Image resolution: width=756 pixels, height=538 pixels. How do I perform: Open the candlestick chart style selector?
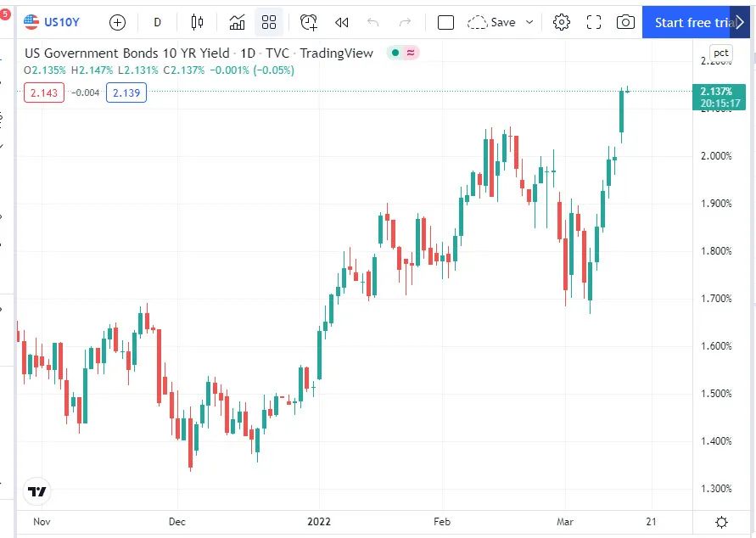(x=198, y=22)
